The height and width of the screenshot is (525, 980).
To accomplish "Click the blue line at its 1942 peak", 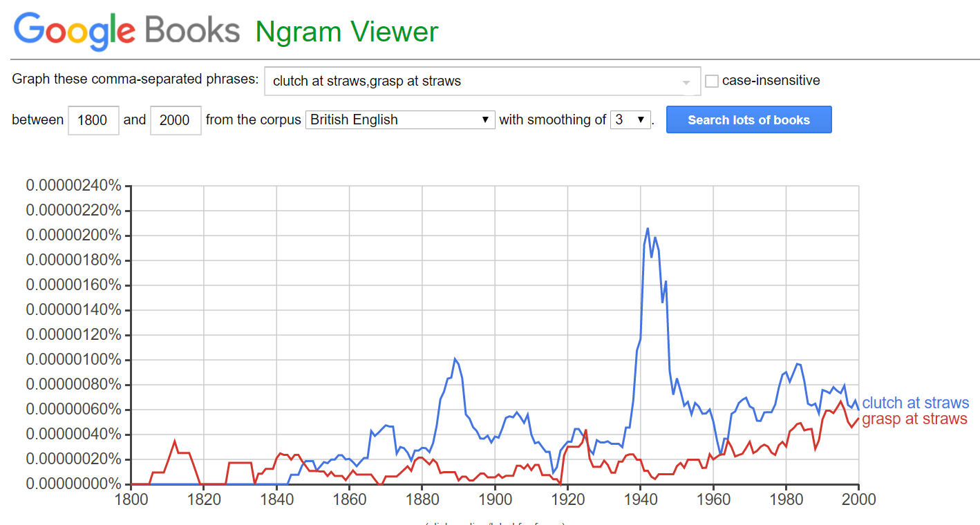I will (x=648, y=228).
